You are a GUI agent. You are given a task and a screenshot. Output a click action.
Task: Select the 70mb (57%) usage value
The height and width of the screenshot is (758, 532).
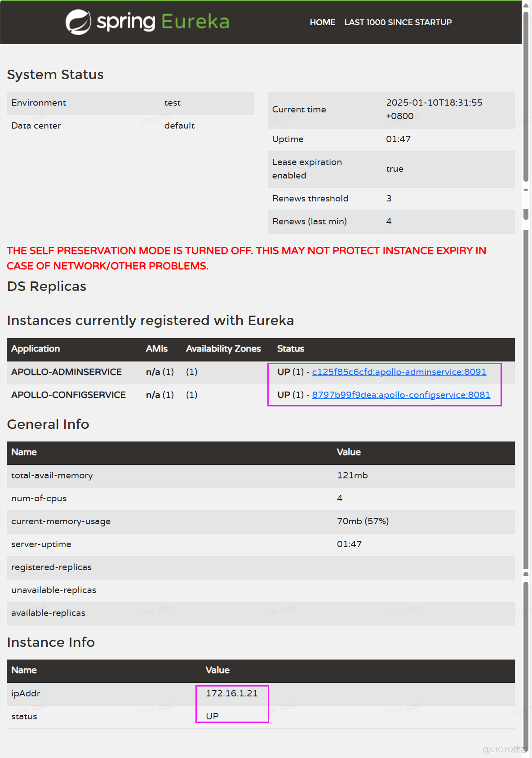click(363, 522)
